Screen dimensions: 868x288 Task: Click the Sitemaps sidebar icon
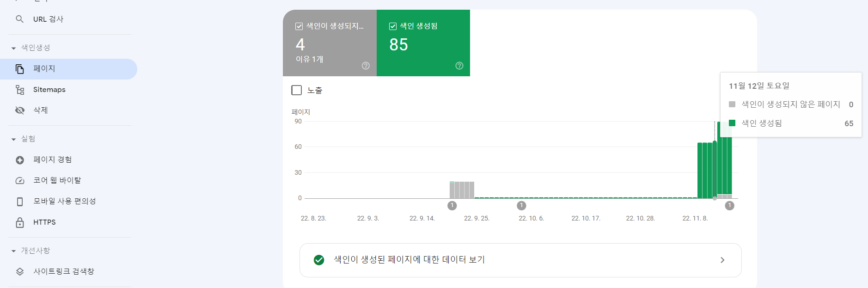click(20, 89)
